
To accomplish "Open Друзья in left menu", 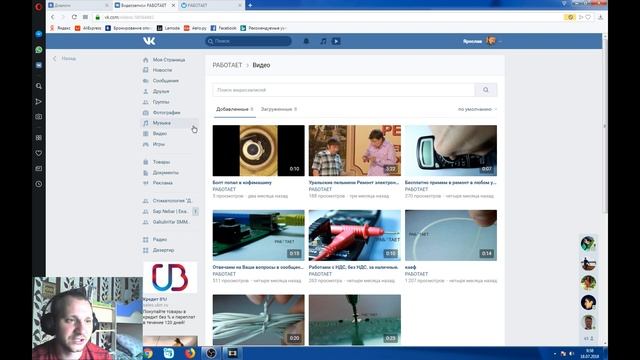I will pyautogui.click(x=161, y=91).
